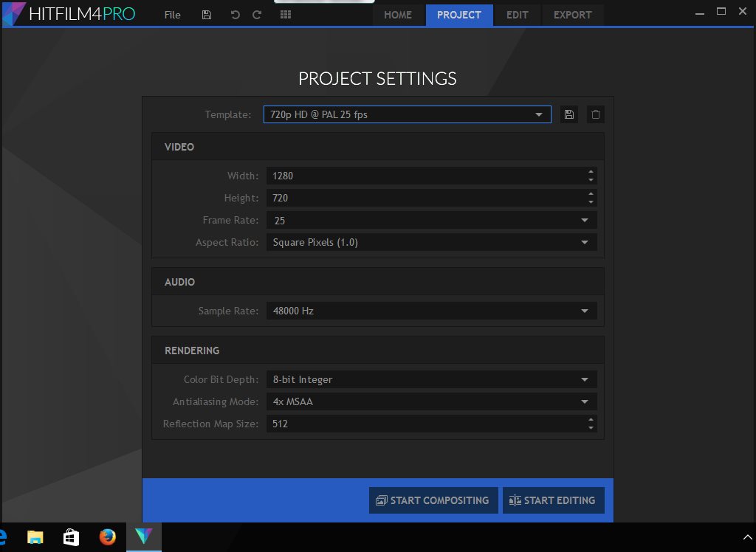Viewport: 756px width, 552px height.
Task: Open the Antialiasing Mode dropdown
Action: pos(585,401)
